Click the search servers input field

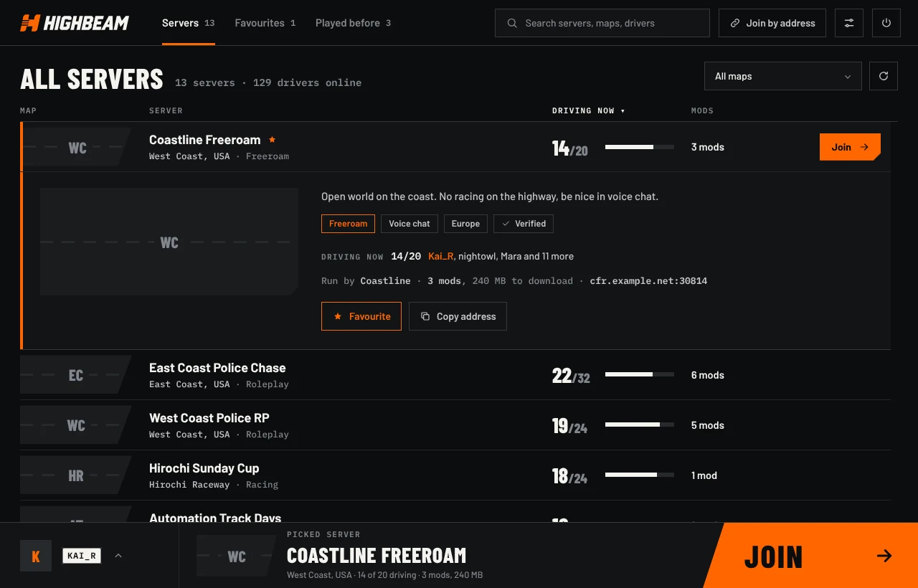tap(602, 23)
